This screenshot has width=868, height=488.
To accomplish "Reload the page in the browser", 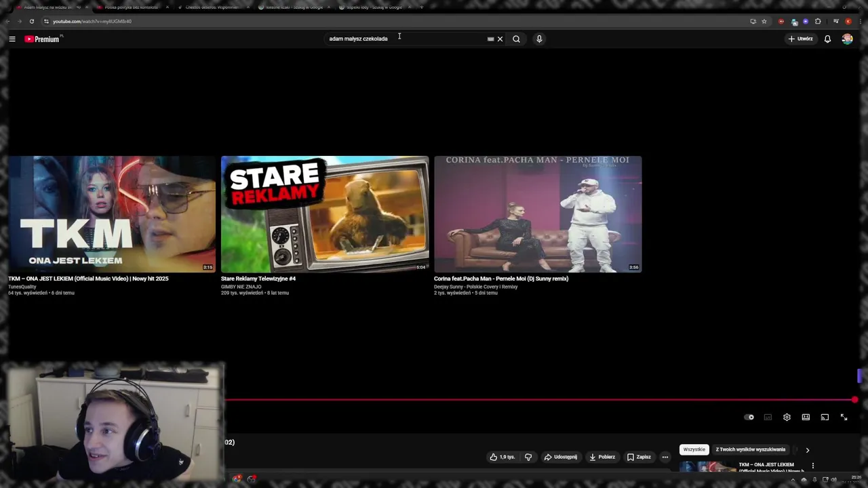I will pyautogui.click(x=31, y=21).
